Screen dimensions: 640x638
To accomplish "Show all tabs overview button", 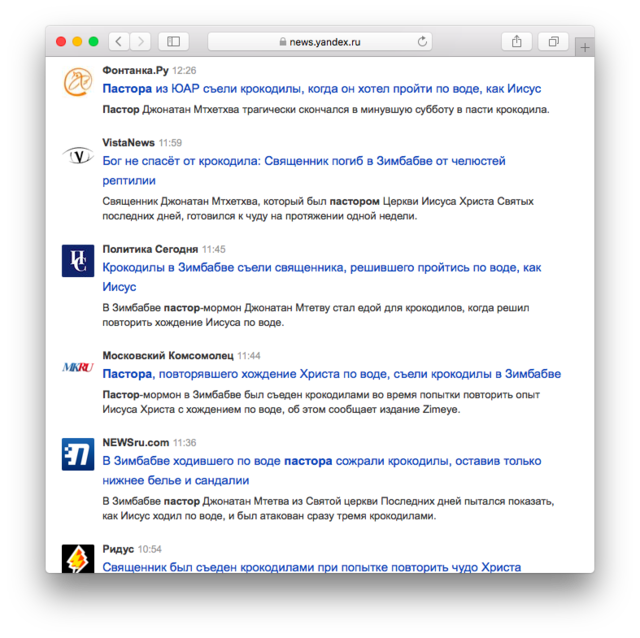I will [x=552, y=41].
